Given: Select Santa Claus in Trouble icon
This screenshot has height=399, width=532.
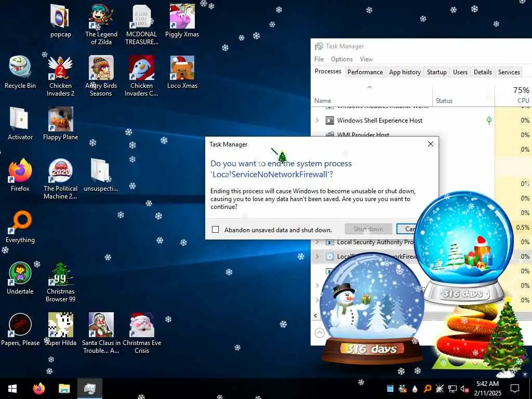Looking at the screenshot, I should (101, 333).
